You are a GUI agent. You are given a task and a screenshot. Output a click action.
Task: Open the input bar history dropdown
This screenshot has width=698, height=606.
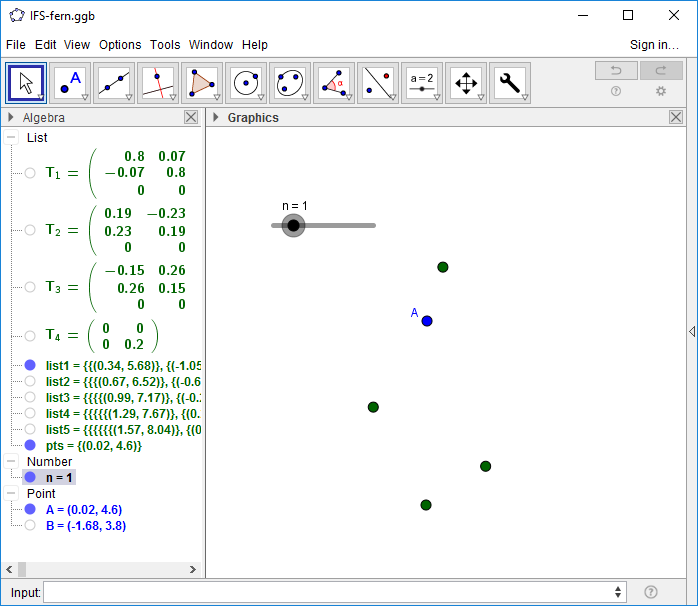[618, 592]
